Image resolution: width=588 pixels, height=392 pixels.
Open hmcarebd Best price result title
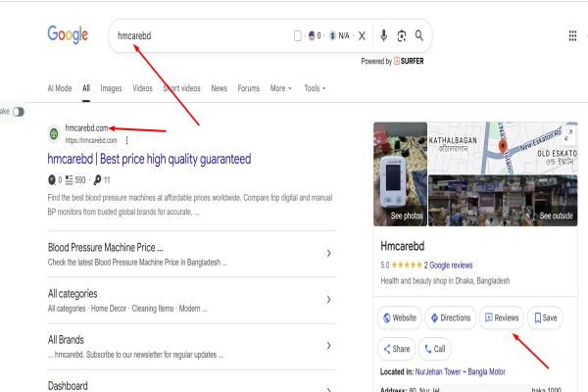click(x=149, y=159)
